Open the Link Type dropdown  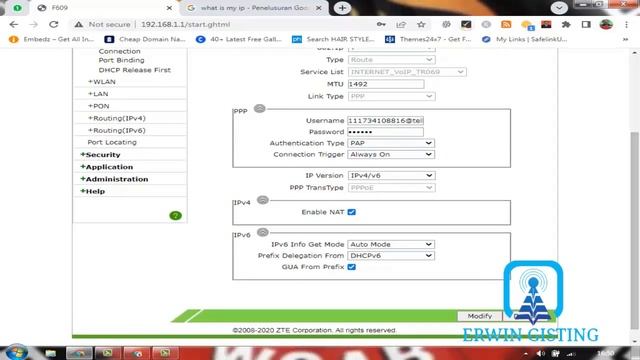tap(391, 96)
